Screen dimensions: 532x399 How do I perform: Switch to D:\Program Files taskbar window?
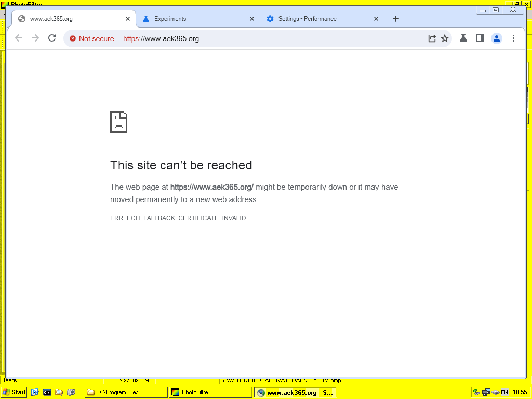pyautogui.click(x=126, y=392)
